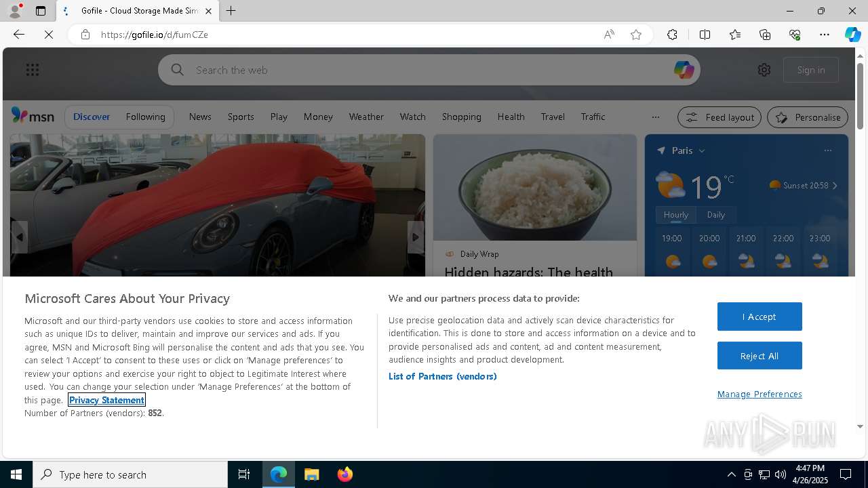
Task: Open the Traffic menu item
Action: click(x=593, y=117)
